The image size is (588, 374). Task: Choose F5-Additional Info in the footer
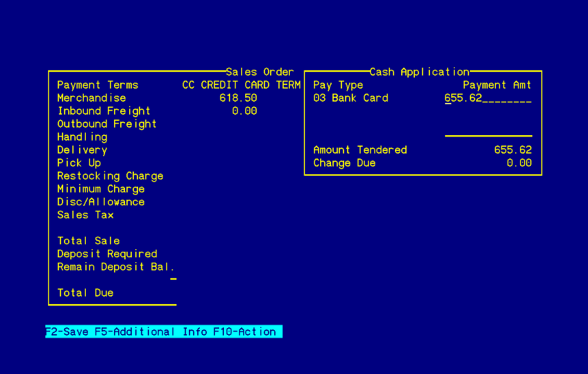pyautogui.click(x=150, y=331)
